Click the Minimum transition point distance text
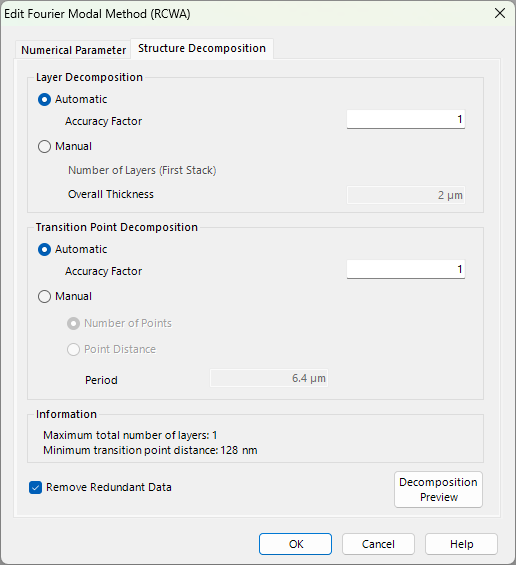The image size is (516, 565). [150, 450]
